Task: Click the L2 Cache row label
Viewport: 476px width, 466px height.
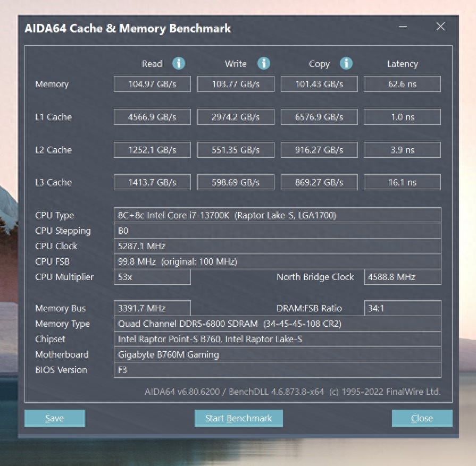Action: click(53, 150)
